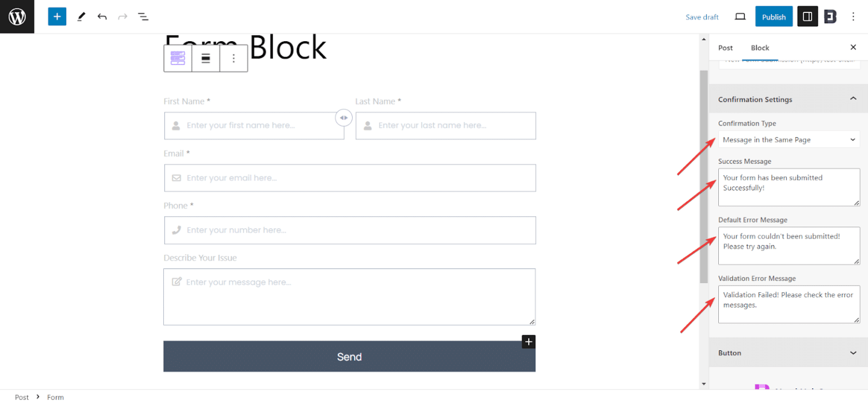The height and width of the screenshot is (403, 868).
Task: Open the block inserter with the plus icon
Action: 57,16
